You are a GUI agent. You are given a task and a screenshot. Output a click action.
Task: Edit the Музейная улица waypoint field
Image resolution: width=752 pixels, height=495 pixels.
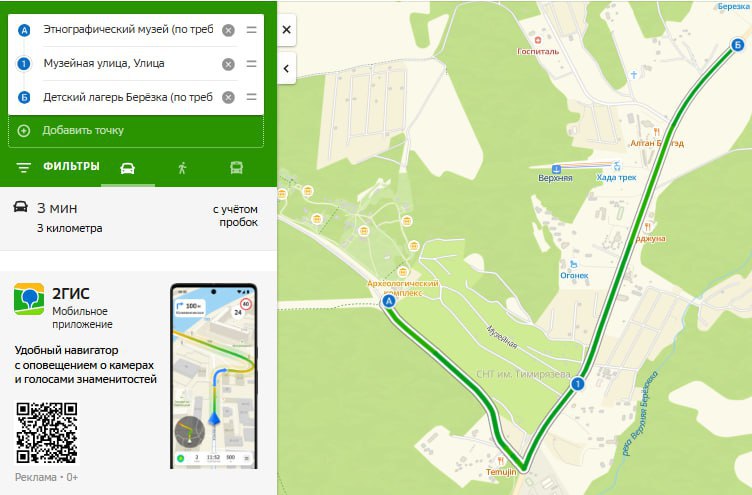(129, 63)
